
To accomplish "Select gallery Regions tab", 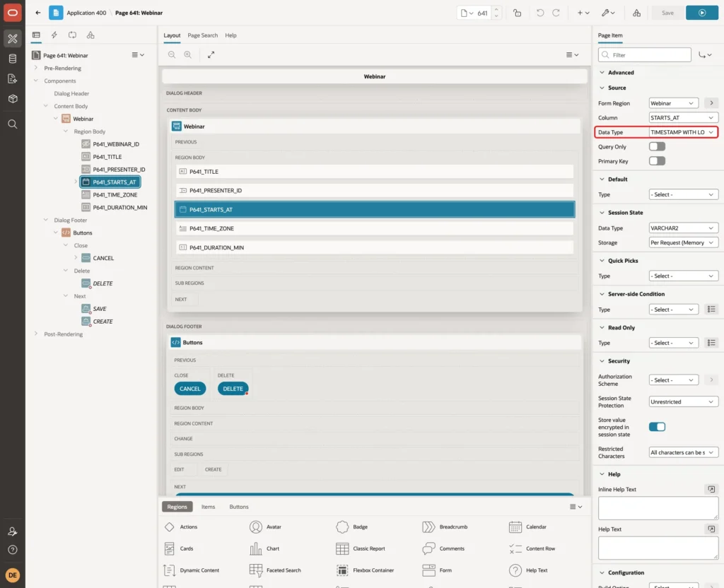I will (x=177, y=507).
